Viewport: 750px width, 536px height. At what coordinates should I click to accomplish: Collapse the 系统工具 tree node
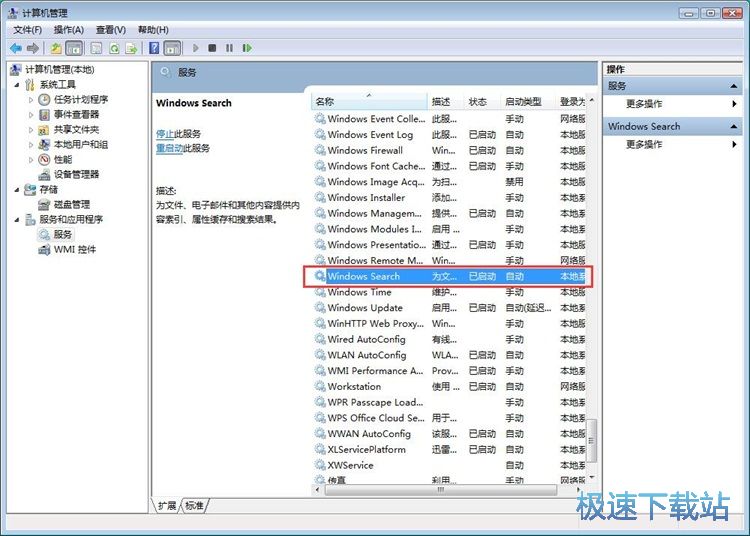17,85
